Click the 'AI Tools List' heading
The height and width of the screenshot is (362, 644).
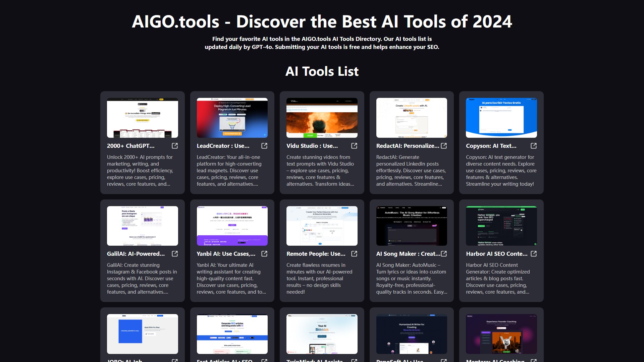coord(322,71)
